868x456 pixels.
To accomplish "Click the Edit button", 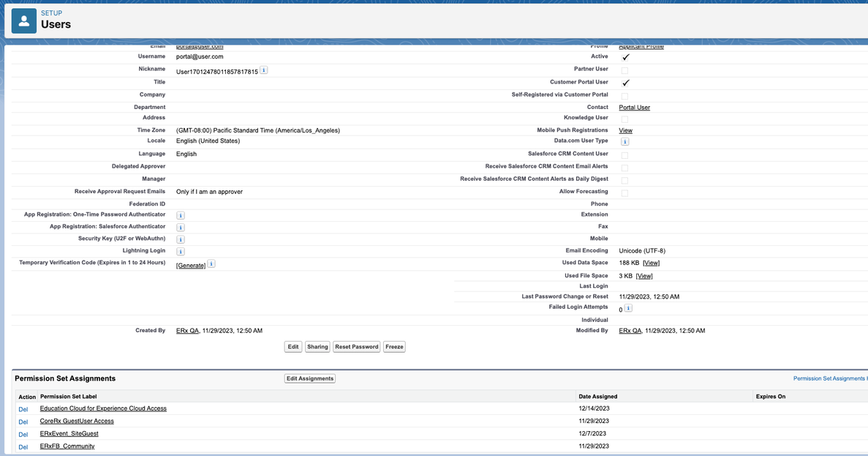I will click(293, 347).
